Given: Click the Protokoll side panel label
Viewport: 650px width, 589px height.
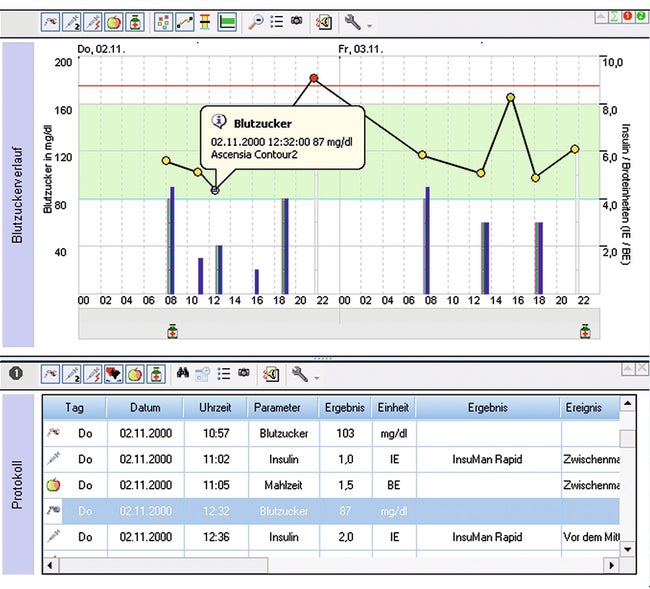Looking at the screenshot, I should pos(17,485).
